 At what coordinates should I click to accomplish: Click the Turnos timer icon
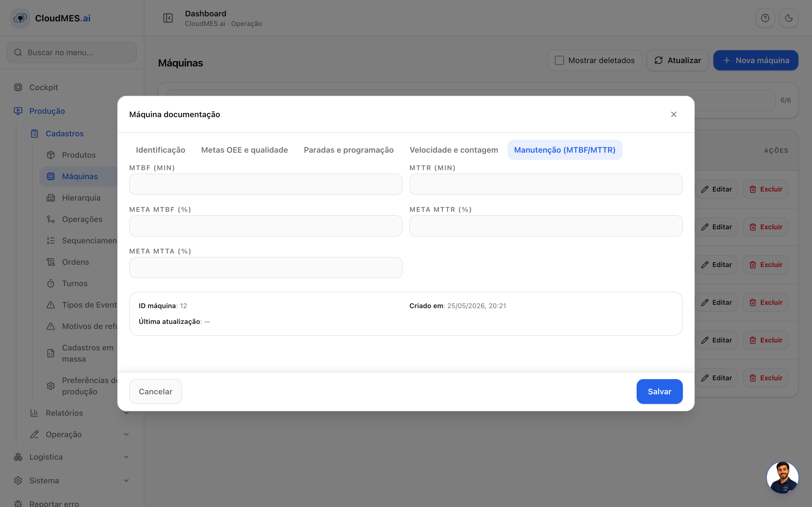click(x=51, y=283)
